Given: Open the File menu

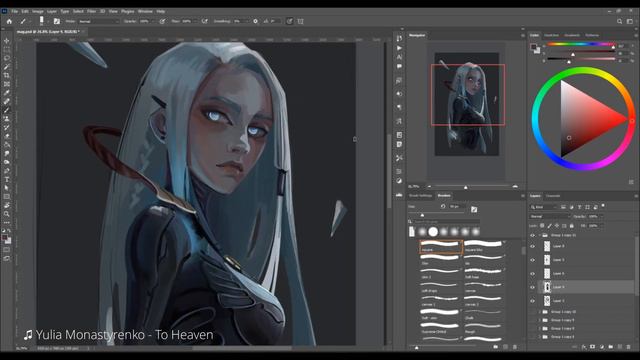Looking at the screenshot, I should point(15,11).
